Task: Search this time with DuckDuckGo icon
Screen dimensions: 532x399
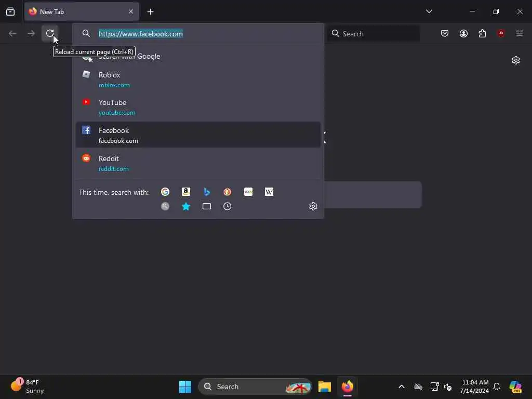Action: (x=228, y=192)
